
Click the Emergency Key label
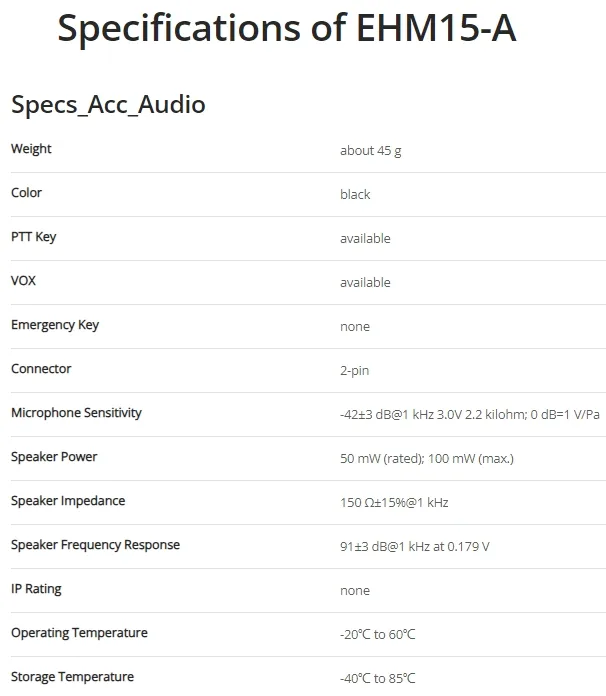55,325
